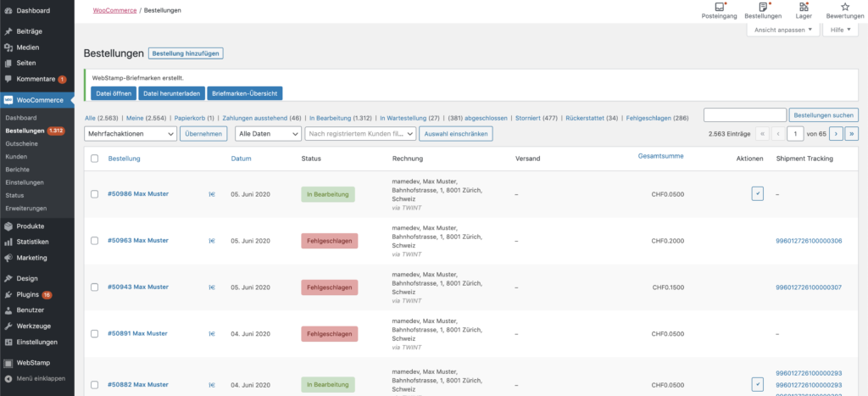Click the Marketing megaphone icon
This screenshot has width=868, height=396.
click(8, 258)
